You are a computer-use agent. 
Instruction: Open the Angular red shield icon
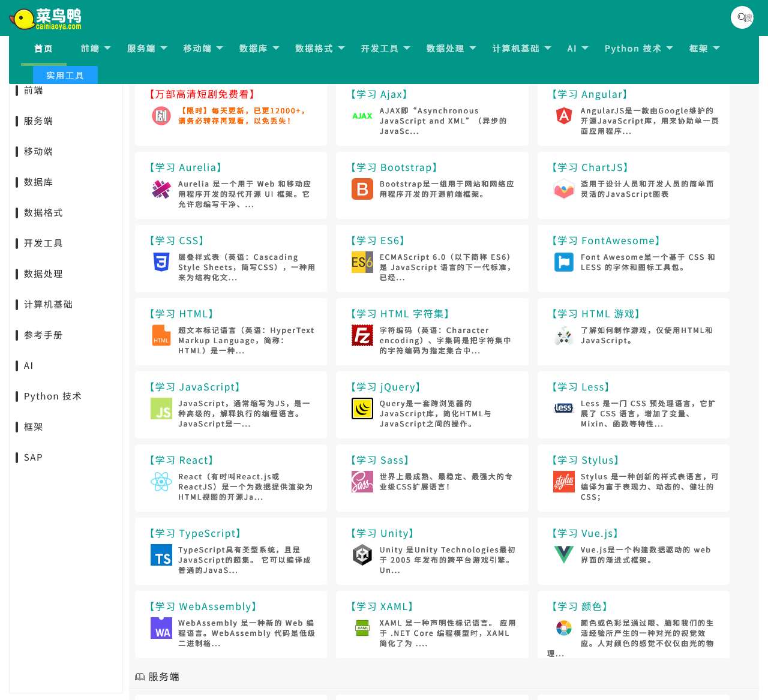[563, 116]
